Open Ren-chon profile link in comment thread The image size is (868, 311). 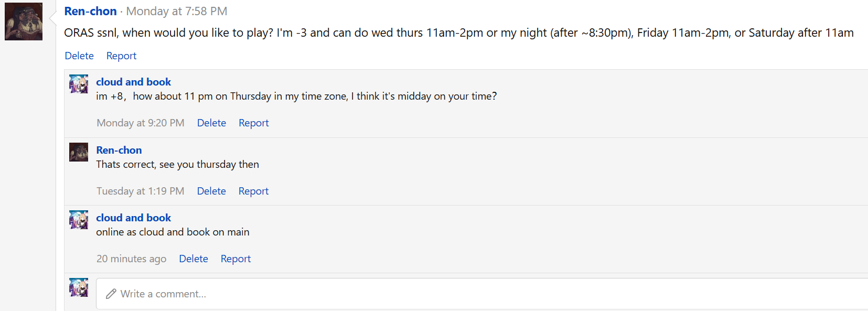pyautogui.click(x=119, y=150)
